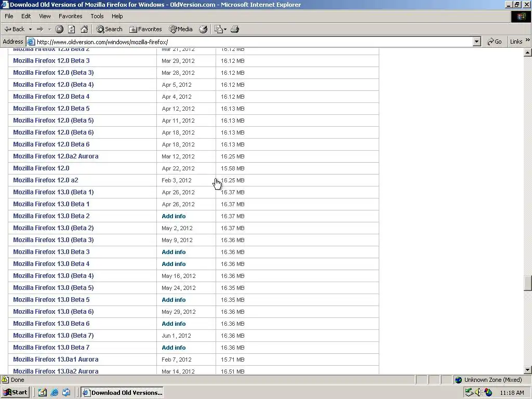The image size is (532, 399).
Task: Click the Address bar URL field
Action: pyautogui.click(x=254, y=42)
